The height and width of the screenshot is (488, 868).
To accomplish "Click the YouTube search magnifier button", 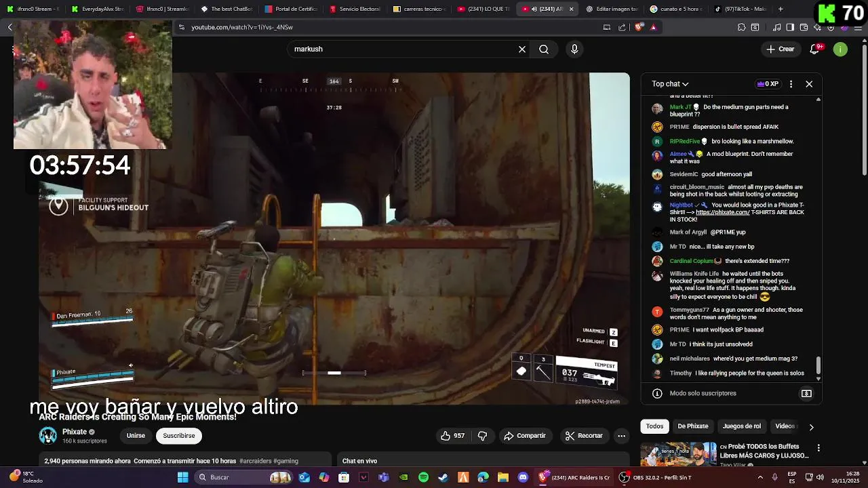I will point(544,49).
